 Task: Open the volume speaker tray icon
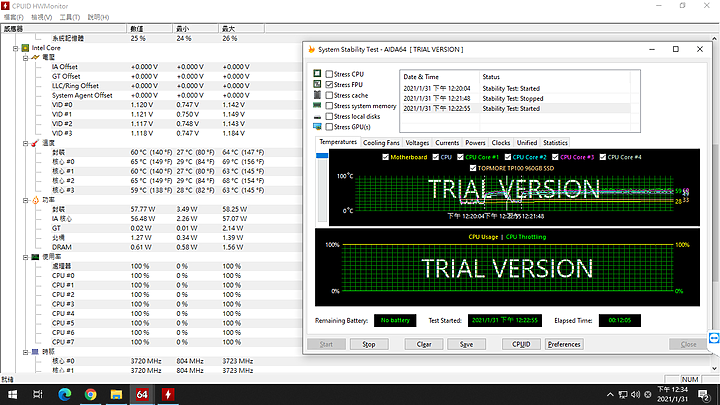[636, 394]
